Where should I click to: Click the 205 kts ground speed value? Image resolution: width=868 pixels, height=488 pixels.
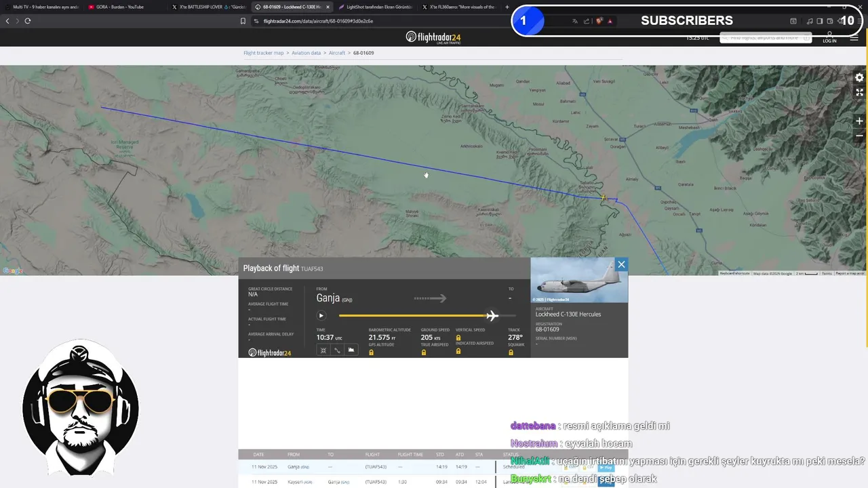pyautogui.click(x=431, y=337)
